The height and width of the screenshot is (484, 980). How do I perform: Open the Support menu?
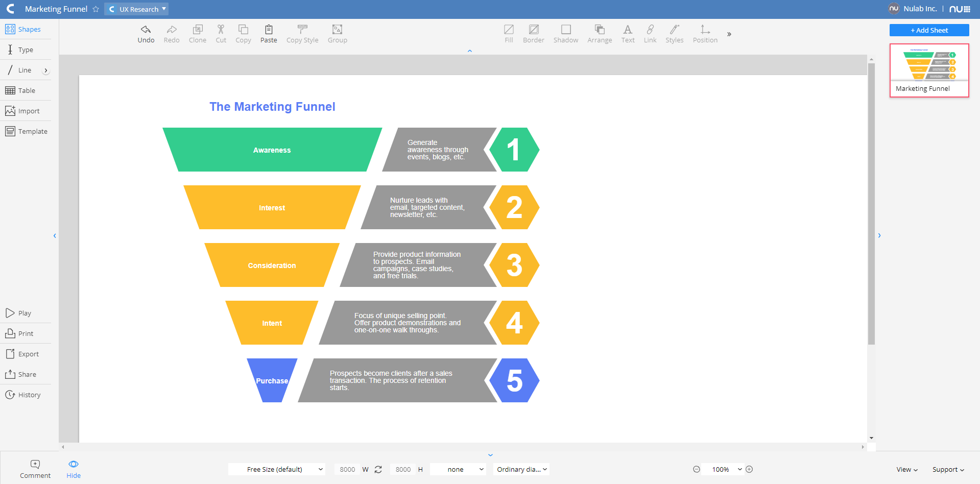click(948, 469)
